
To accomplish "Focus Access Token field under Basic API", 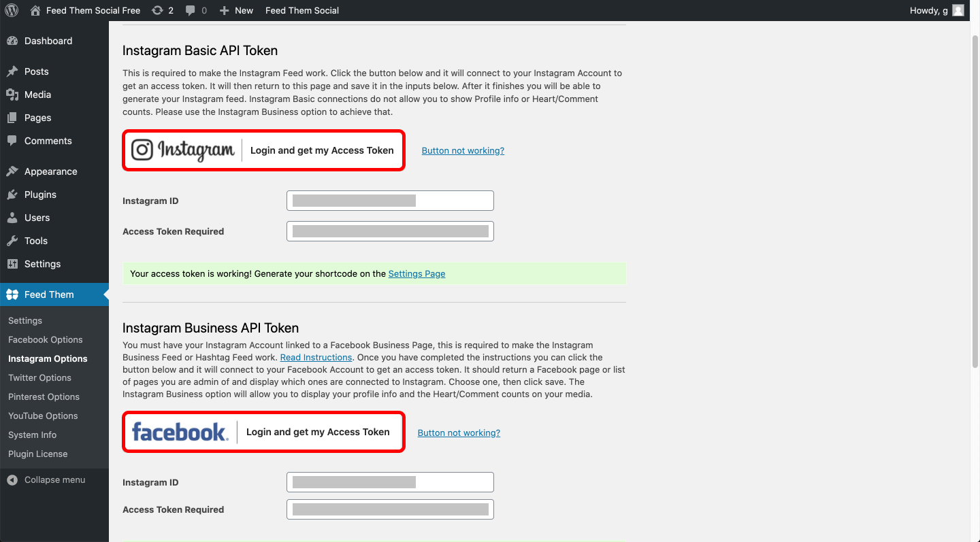I will pos(390,231).
